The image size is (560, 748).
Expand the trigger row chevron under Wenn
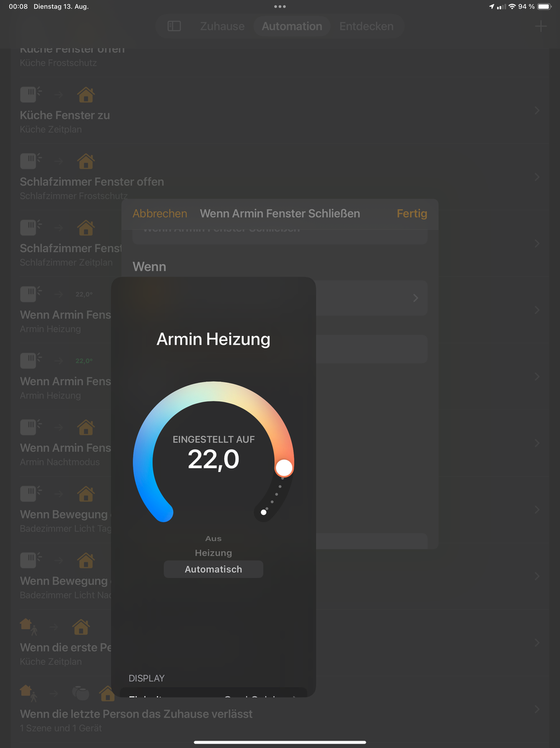(x=415, y=298)
